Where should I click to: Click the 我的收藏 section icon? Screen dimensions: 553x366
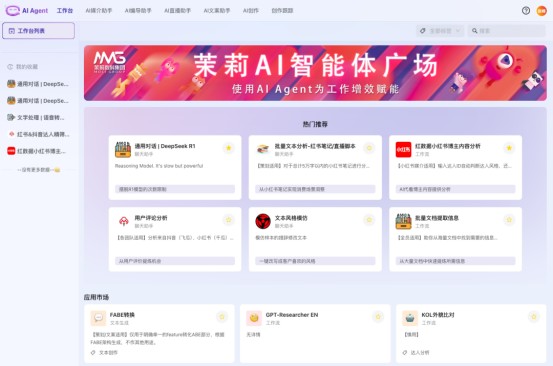coord(10,67)
